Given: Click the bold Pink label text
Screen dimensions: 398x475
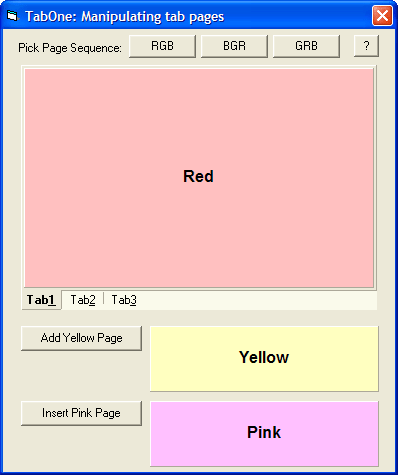Looking at the screenshot, I should (264, 432).
